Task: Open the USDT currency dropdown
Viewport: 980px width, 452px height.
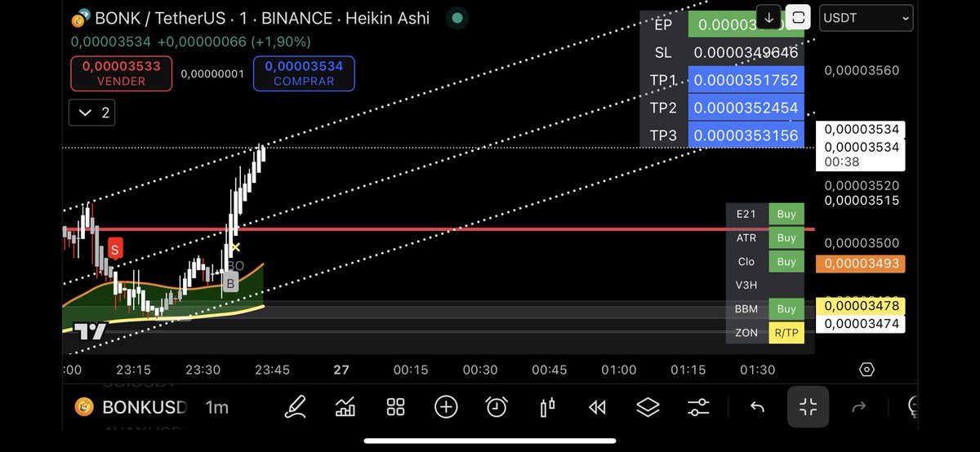Action: (x=866, y=17)
